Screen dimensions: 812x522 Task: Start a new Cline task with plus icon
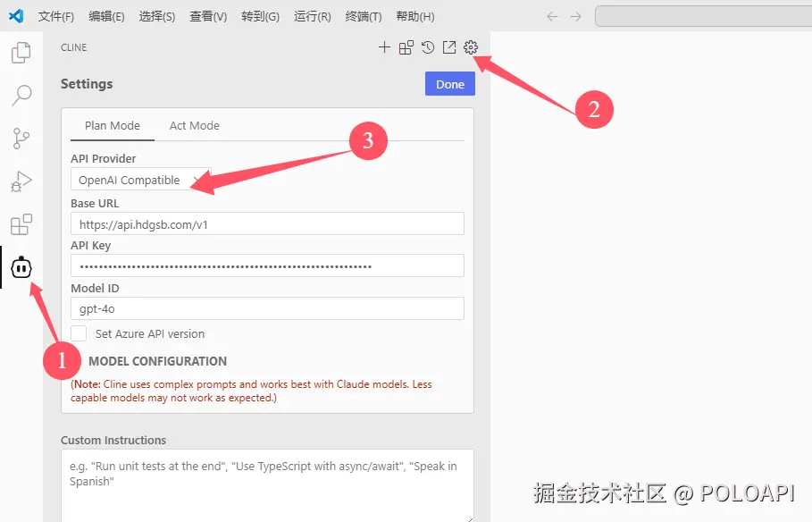(384, 47)
